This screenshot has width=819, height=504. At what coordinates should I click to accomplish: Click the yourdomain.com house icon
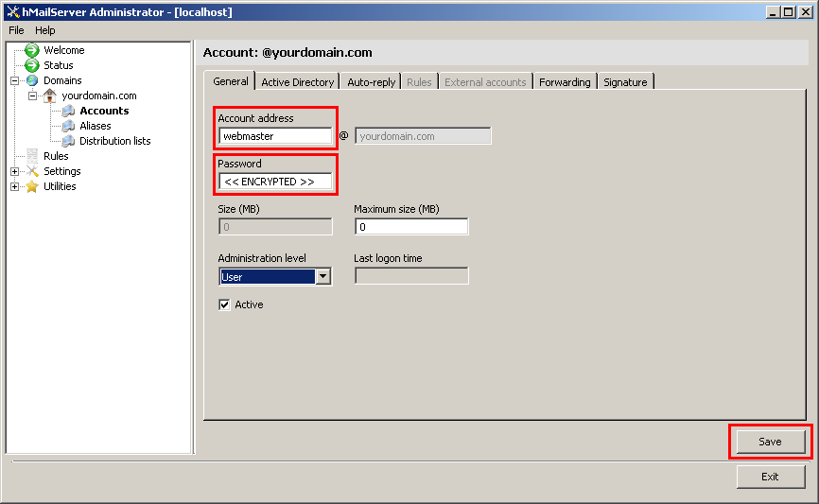[x=49, y=96]
